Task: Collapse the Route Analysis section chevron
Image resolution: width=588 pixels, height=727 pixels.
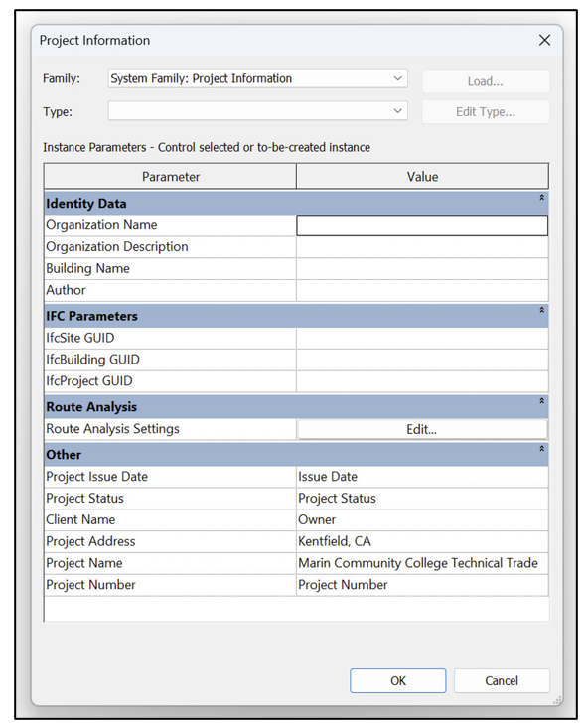Action: (541, 401)
